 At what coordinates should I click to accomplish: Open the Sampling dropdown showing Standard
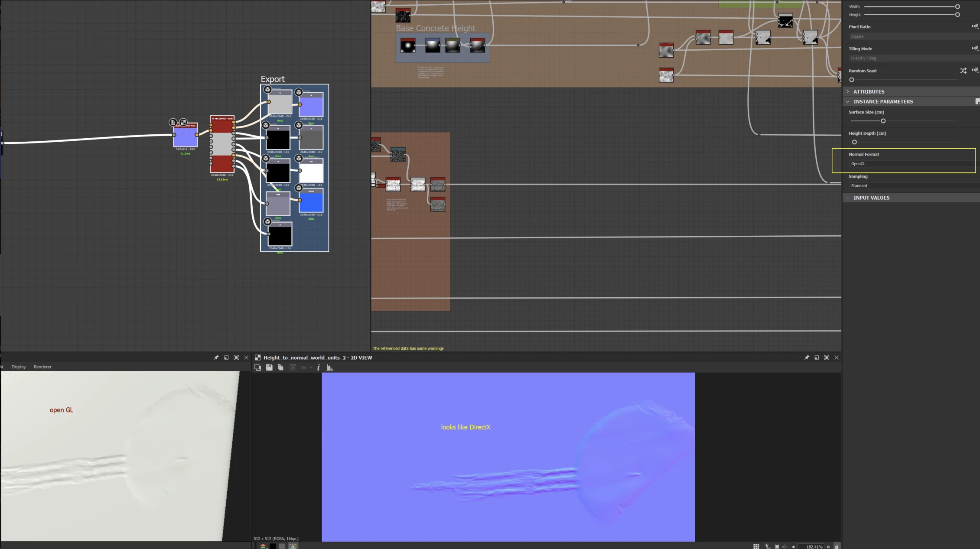pos(910,185)
